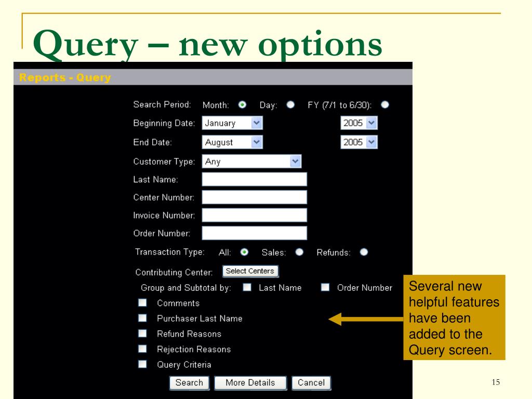Click the Cancel button
Image resolution: width=532 pixels, height=399 pixels.
311,383
